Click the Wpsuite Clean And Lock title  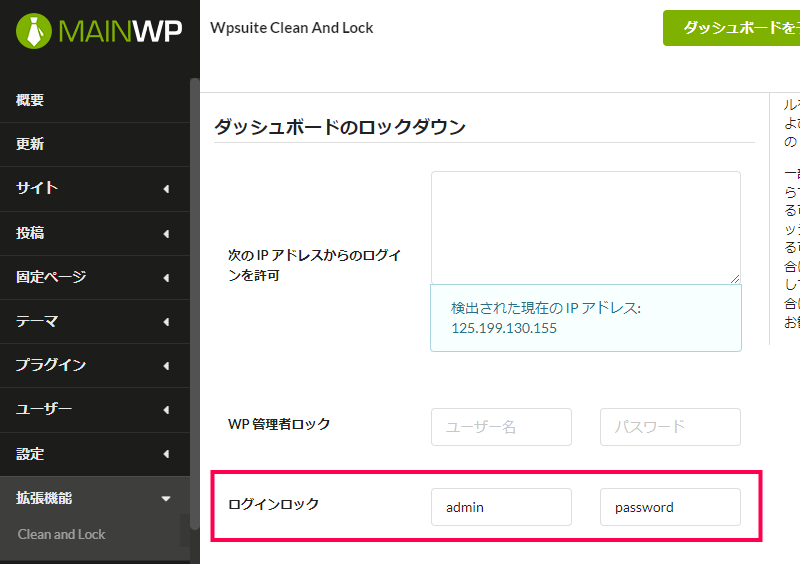[x=291, y=28]
